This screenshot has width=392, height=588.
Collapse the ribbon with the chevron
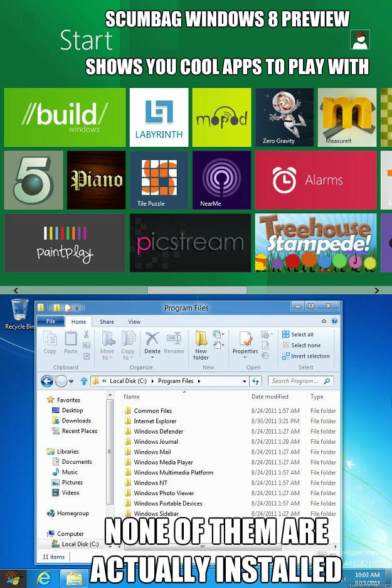click(324, 321)
